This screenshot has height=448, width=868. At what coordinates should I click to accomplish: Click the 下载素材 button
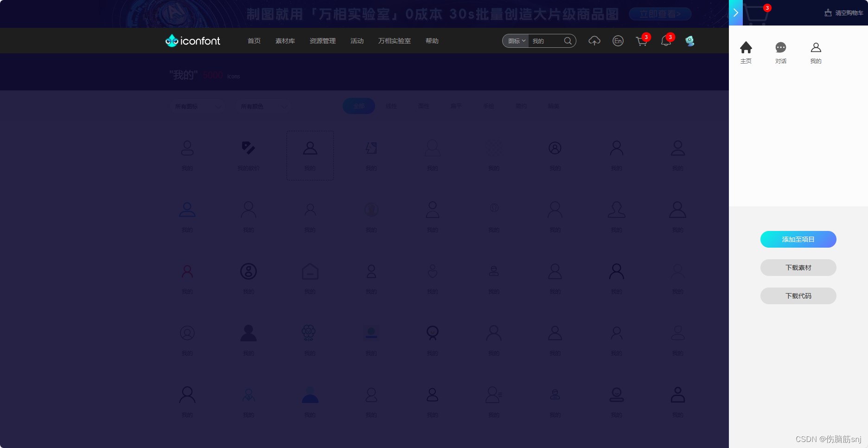798,268
